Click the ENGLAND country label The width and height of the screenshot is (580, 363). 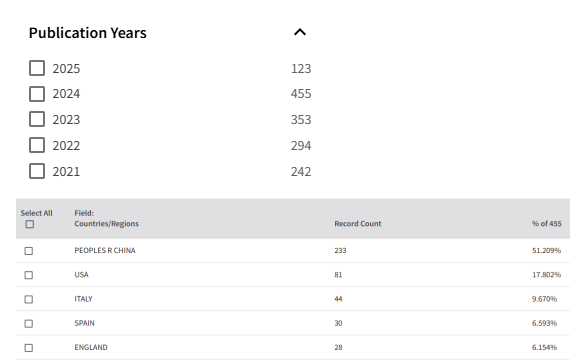pos(91,347)
